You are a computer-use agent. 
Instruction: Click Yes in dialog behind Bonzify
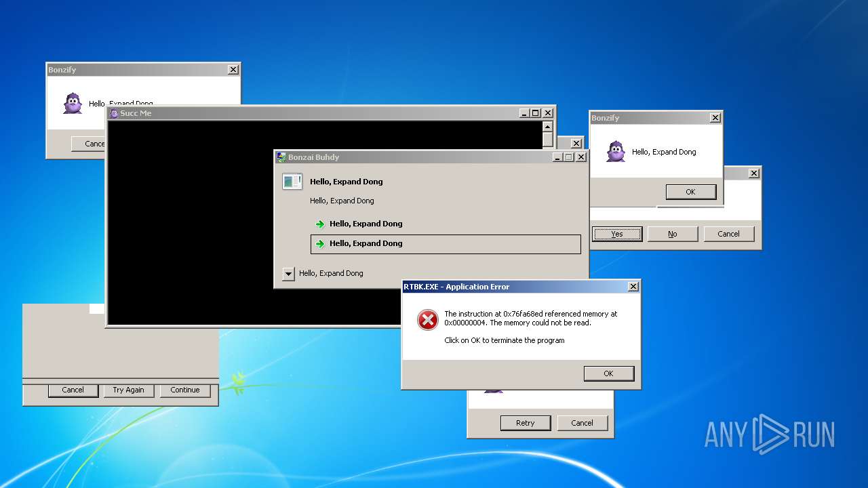coord(617,234)
